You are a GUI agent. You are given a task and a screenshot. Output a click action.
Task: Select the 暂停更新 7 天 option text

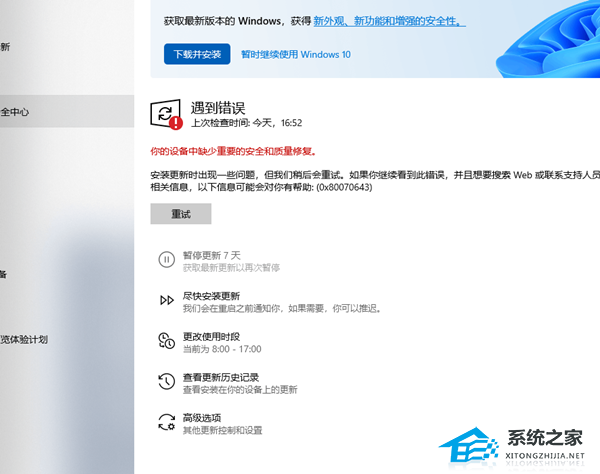[211, 255]
